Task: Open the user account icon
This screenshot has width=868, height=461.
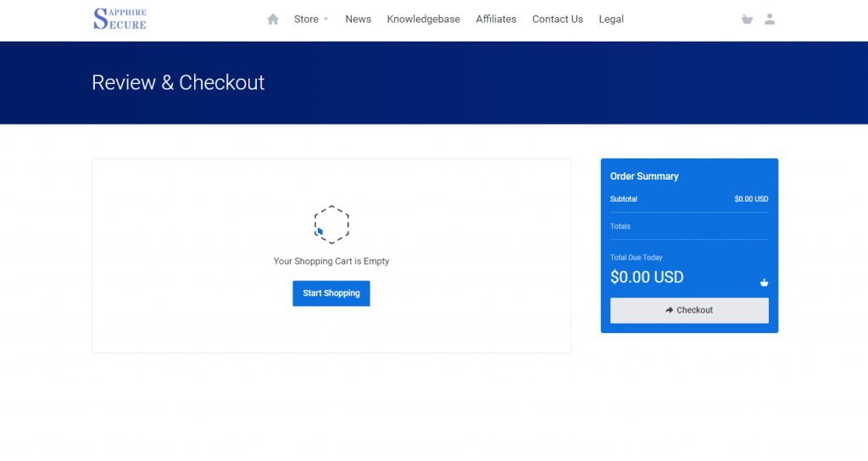Action: 770,19
